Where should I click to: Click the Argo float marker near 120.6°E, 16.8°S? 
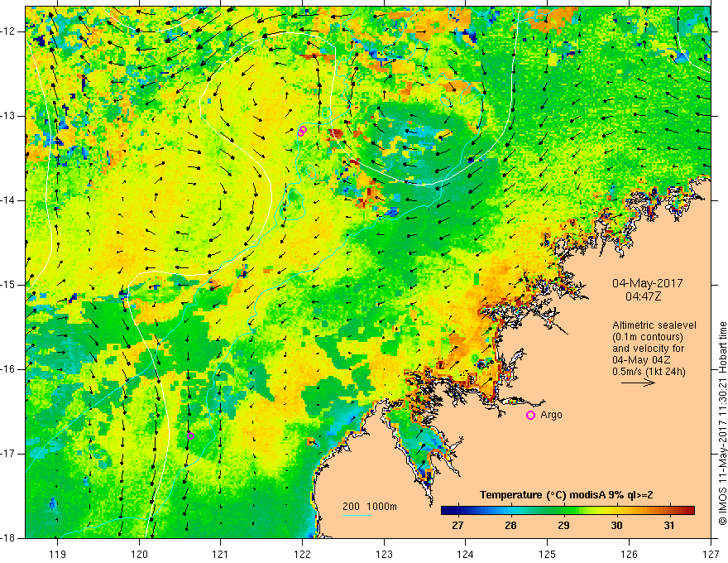tap(190, 435)
